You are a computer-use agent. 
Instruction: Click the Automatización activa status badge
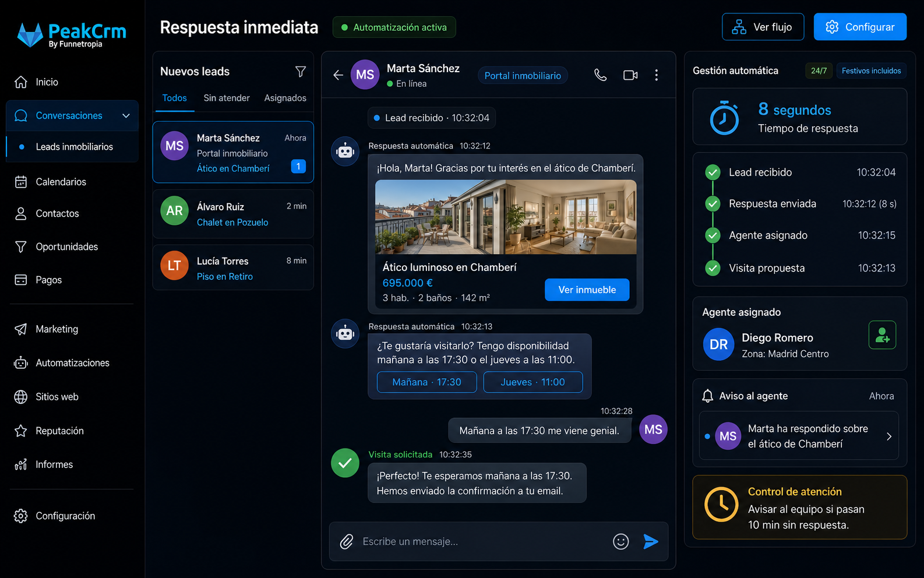[394, 27]
